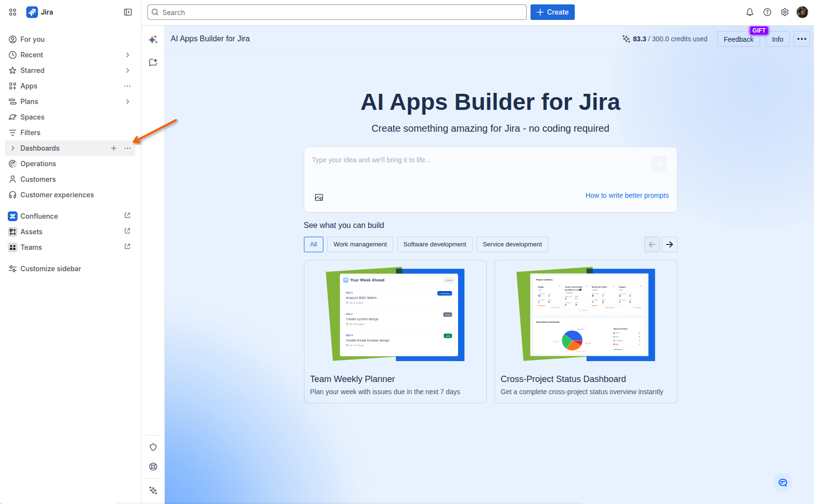Open Filters in the sidebar

click(x=70, y=133)
